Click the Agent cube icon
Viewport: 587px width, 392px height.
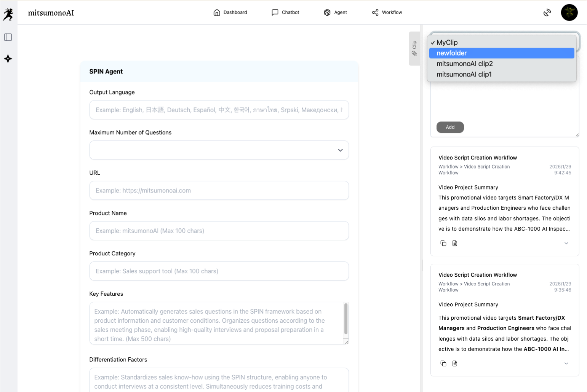click(x=327, y=13)
